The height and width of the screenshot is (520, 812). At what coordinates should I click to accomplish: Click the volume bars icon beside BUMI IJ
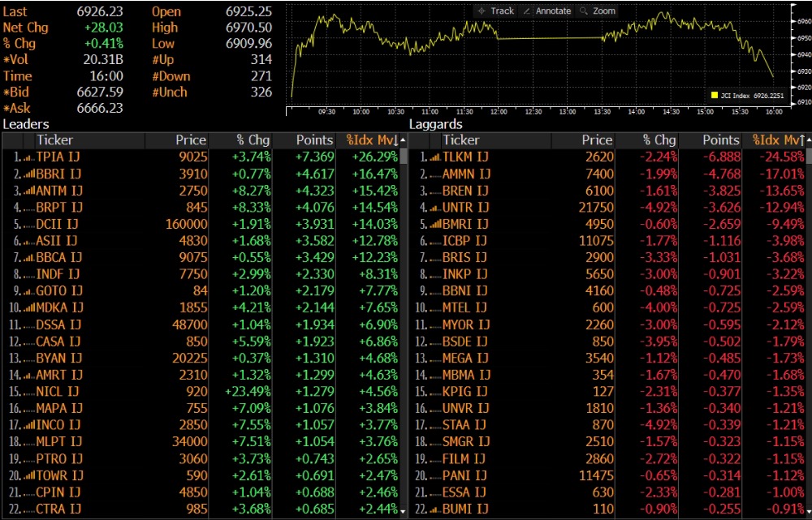(435, 510)
